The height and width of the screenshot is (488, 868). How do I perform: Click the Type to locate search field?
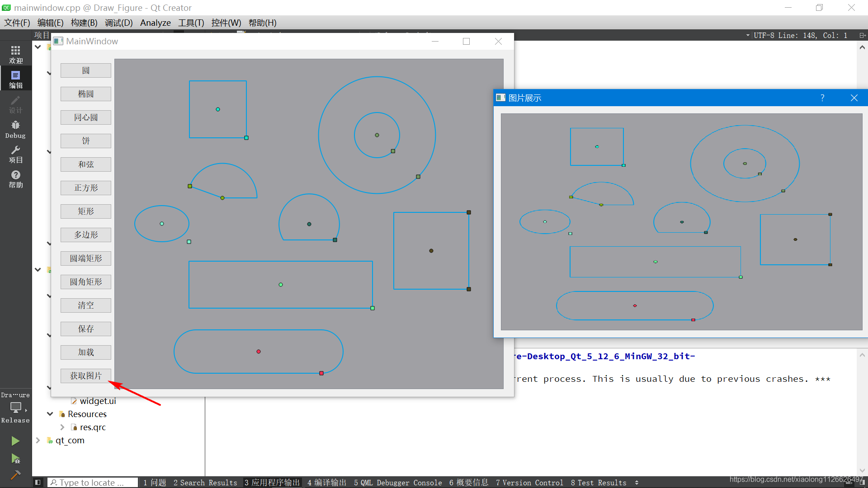93,482
